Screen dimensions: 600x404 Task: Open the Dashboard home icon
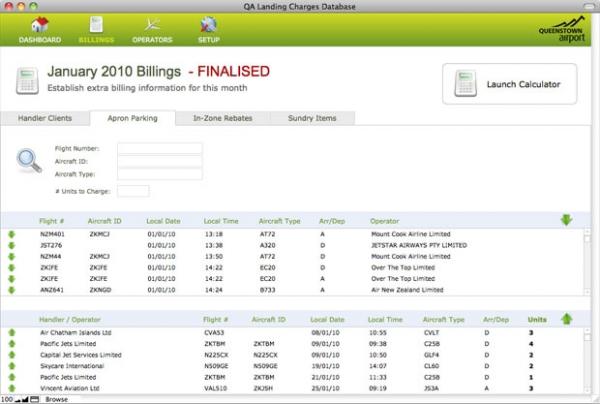click(40, 25)
